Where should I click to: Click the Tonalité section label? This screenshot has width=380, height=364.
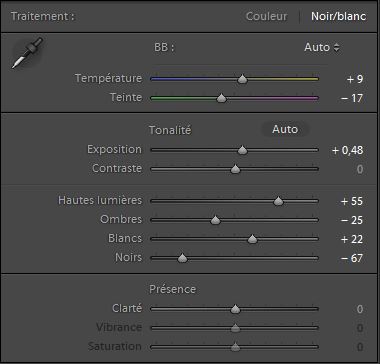(170, 130)
